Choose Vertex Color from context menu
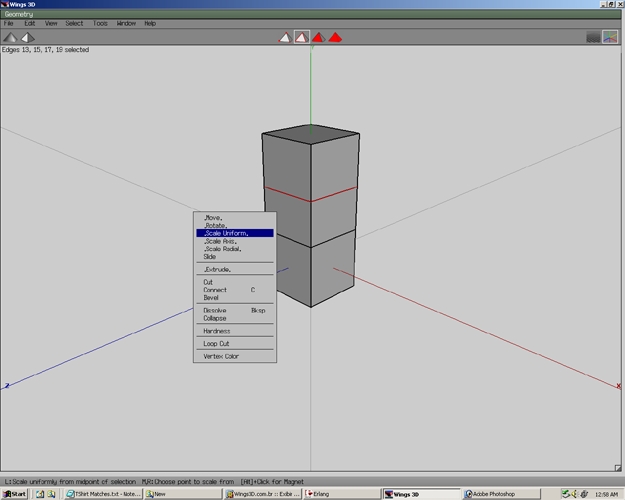This screenshot has width=625, height=500. (235, 356)
